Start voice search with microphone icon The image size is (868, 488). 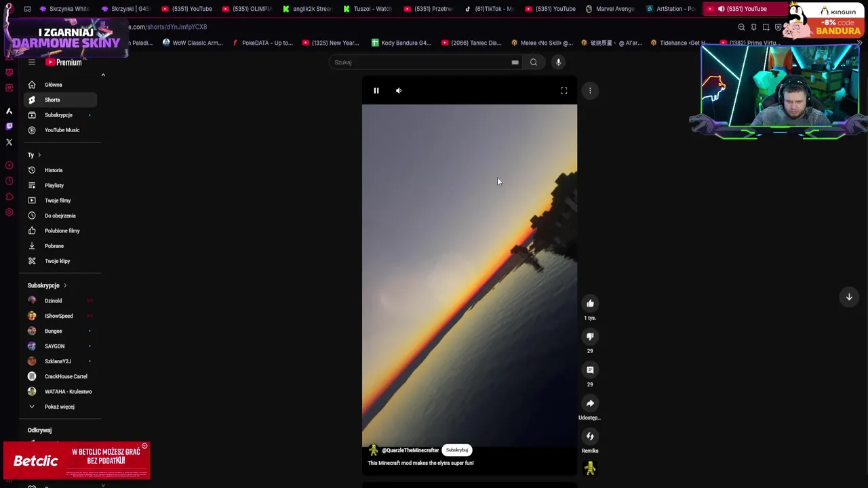(559, 62)
